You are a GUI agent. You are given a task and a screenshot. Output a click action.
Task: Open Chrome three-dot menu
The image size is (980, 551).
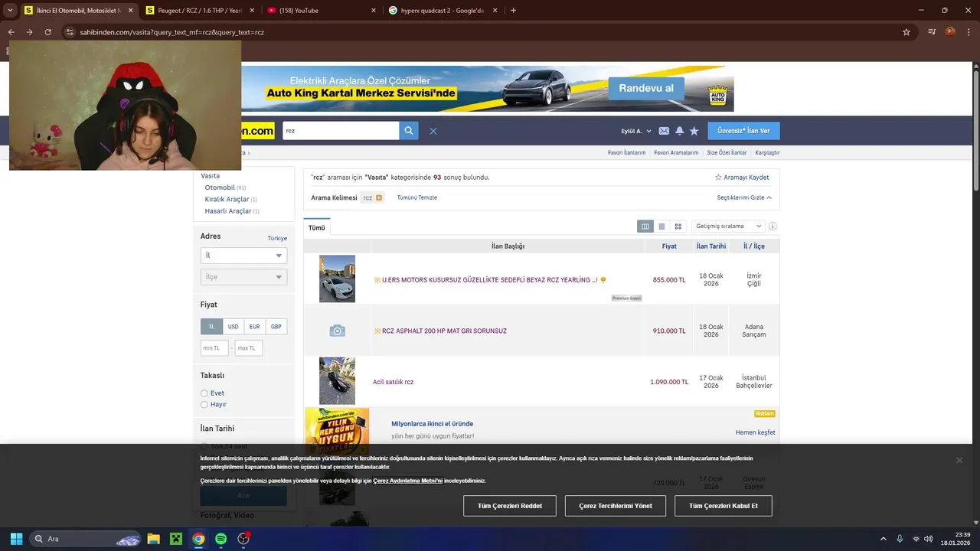(968, 32)
